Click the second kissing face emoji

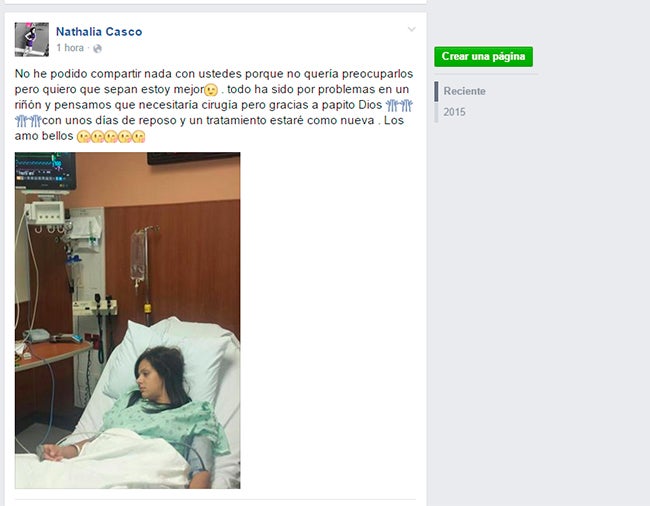pyautogui.click(x=97, y=136)
